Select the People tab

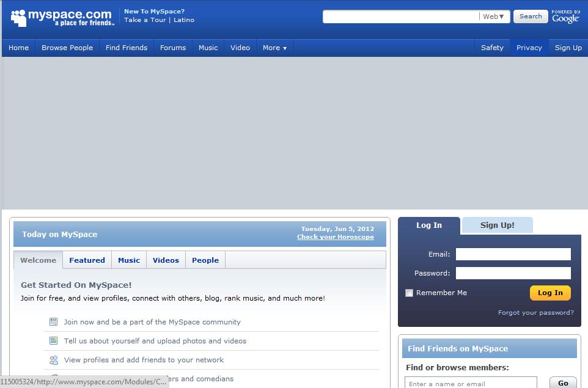point(205,260)
